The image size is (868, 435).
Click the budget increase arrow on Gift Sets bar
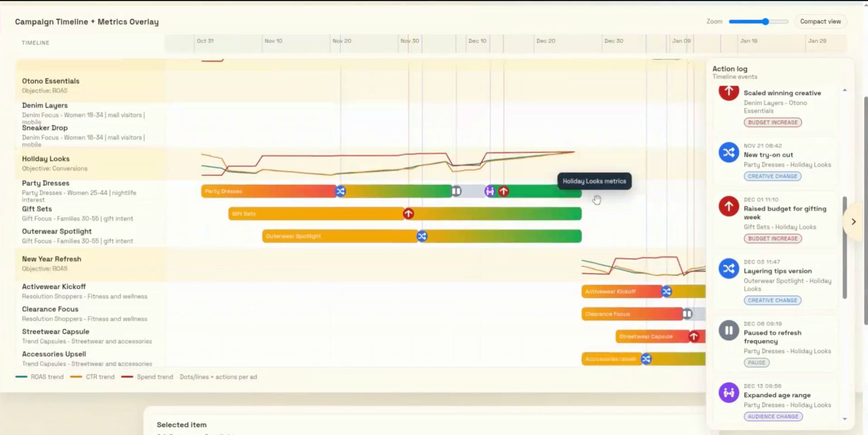pos(409,214)
